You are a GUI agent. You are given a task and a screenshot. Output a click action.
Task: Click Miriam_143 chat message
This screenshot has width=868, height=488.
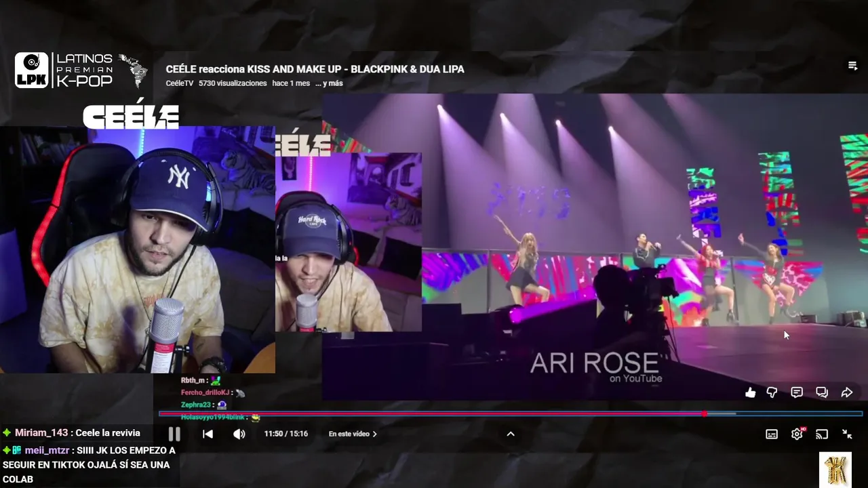point(71,433)
